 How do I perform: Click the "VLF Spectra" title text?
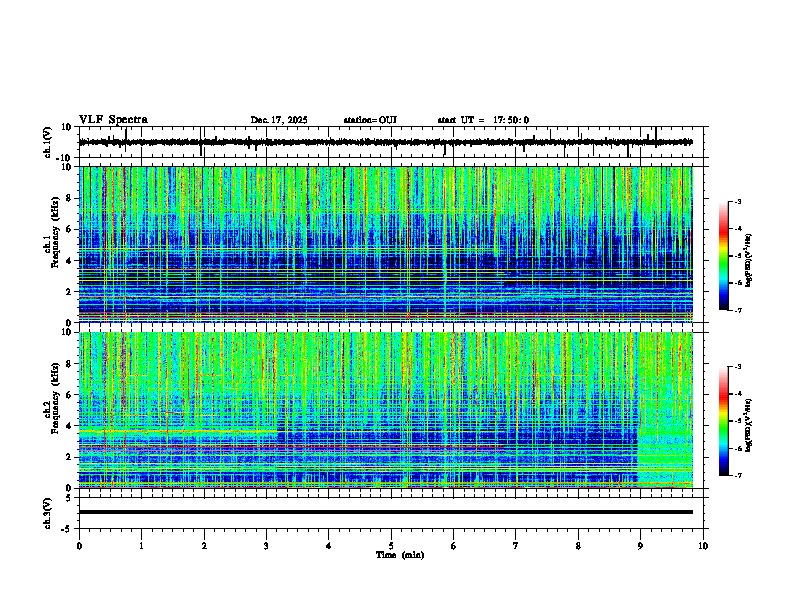tap(113, 120)
